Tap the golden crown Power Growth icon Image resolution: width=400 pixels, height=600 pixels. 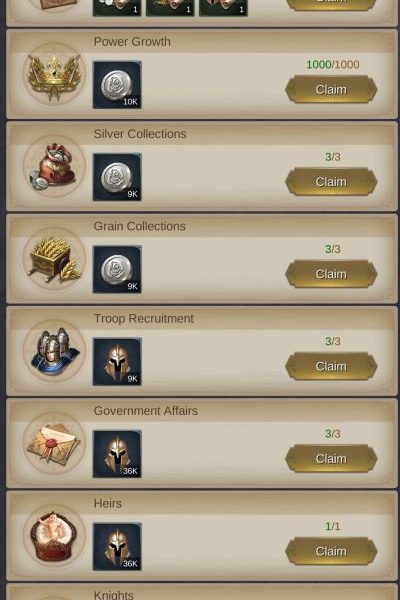pos(54,75)
